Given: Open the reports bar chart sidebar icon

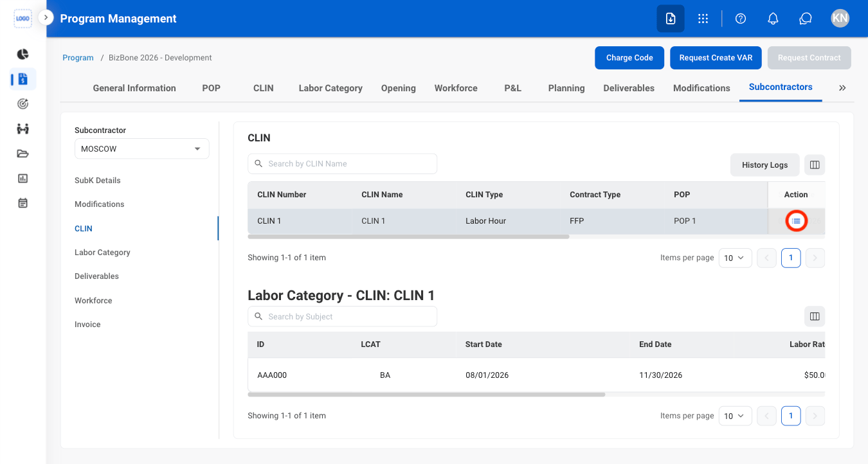Looking at the screenshot, I should click(x=23, y=178).
